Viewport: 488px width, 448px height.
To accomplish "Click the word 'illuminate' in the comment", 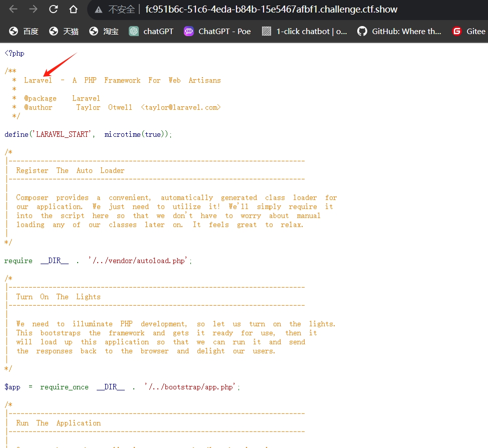I will 92,324.
